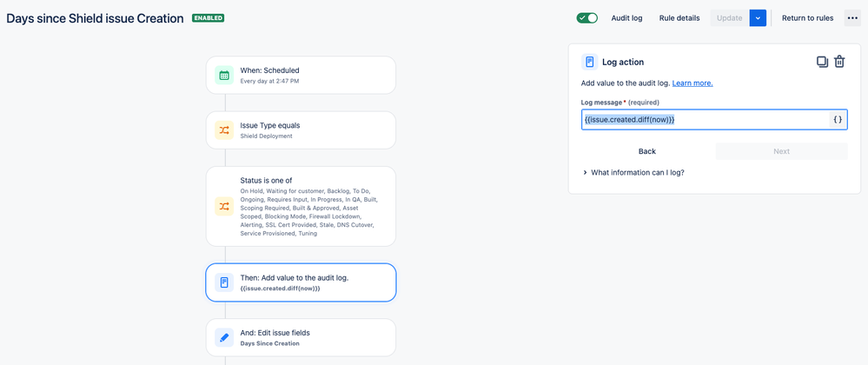
Task: Select the When: Scheduled trigger card
Action: point(301,75)
